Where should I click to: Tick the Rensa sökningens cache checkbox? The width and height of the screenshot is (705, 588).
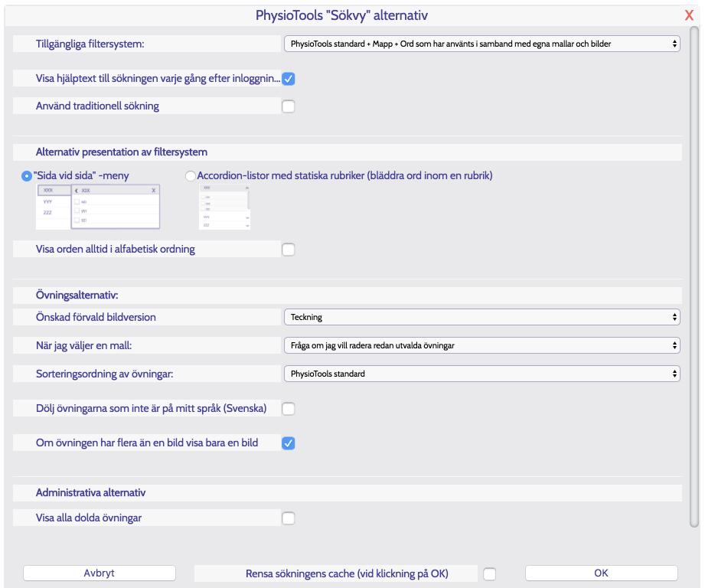point(490,574)
